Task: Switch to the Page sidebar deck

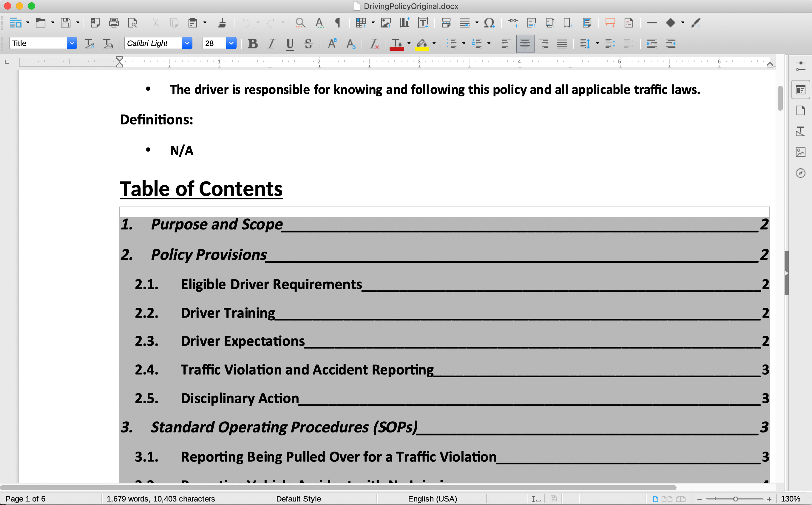Action: (801, 110)
